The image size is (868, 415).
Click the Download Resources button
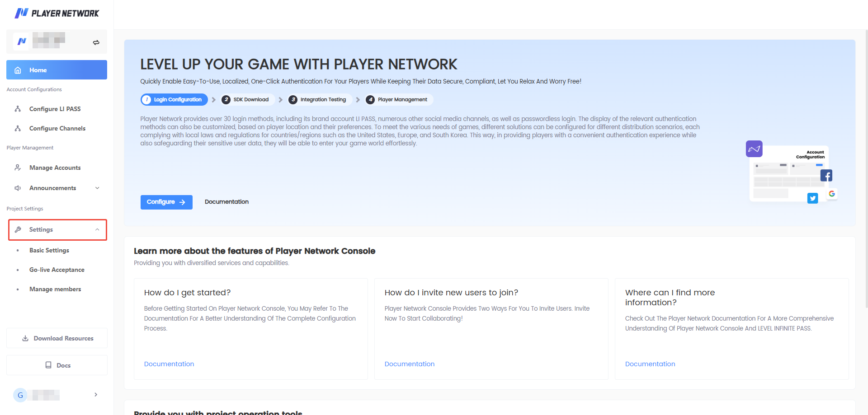[x=57, y=338]
